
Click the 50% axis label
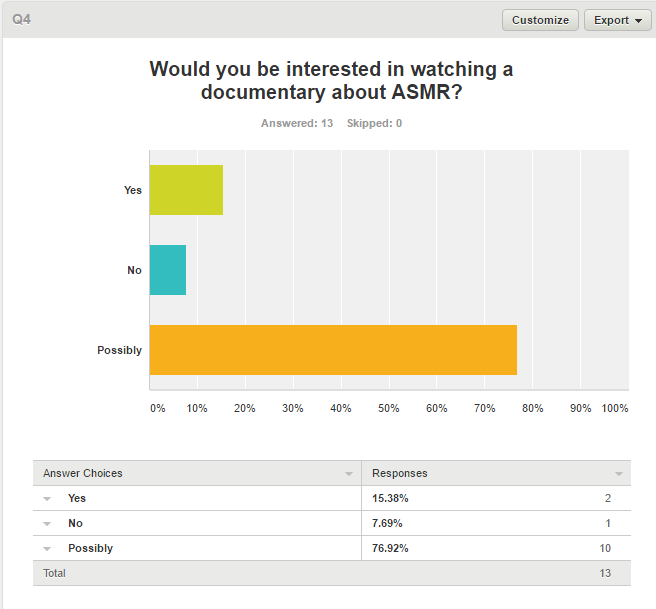point(389,408)
